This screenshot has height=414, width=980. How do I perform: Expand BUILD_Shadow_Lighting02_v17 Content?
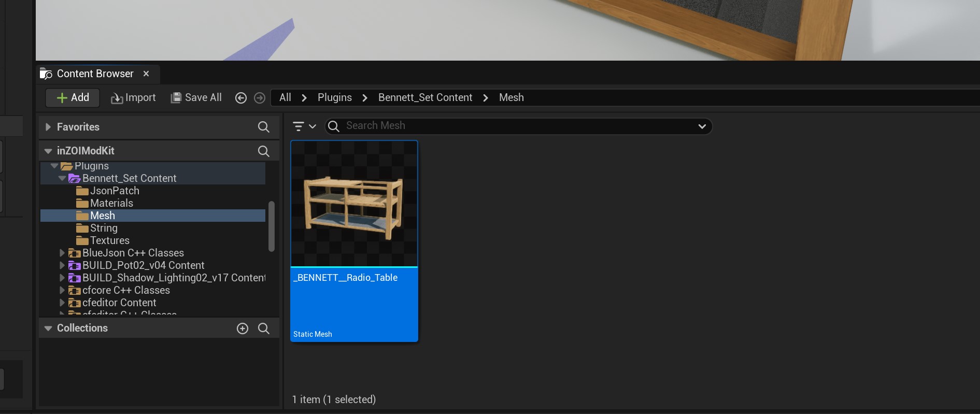coord(62,278)
